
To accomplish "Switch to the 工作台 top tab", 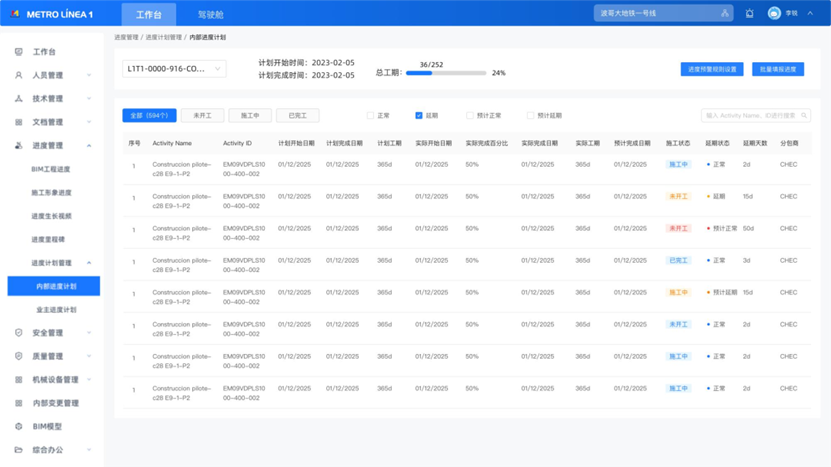I will click(149, 14).
